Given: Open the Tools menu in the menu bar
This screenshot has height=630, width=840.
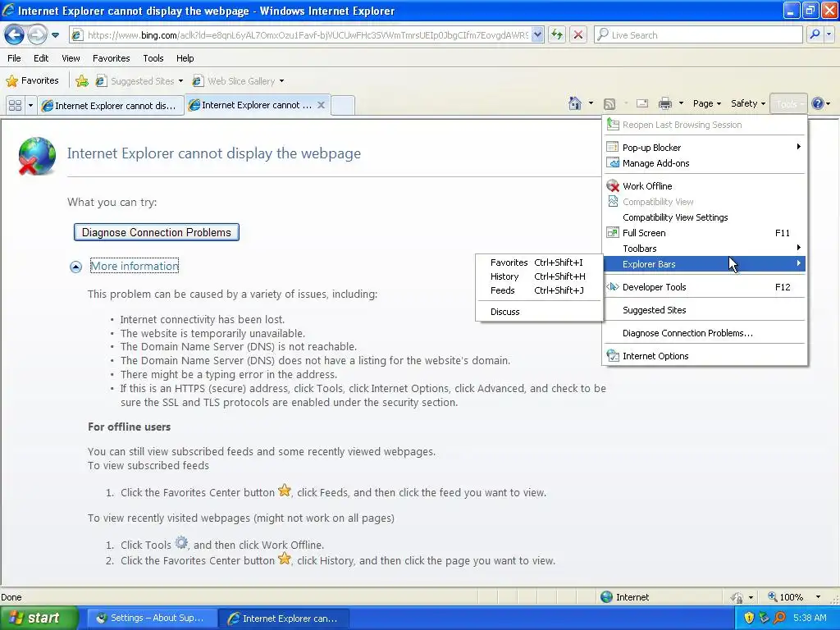Looking at the screenshot, I should coord(153,58).
